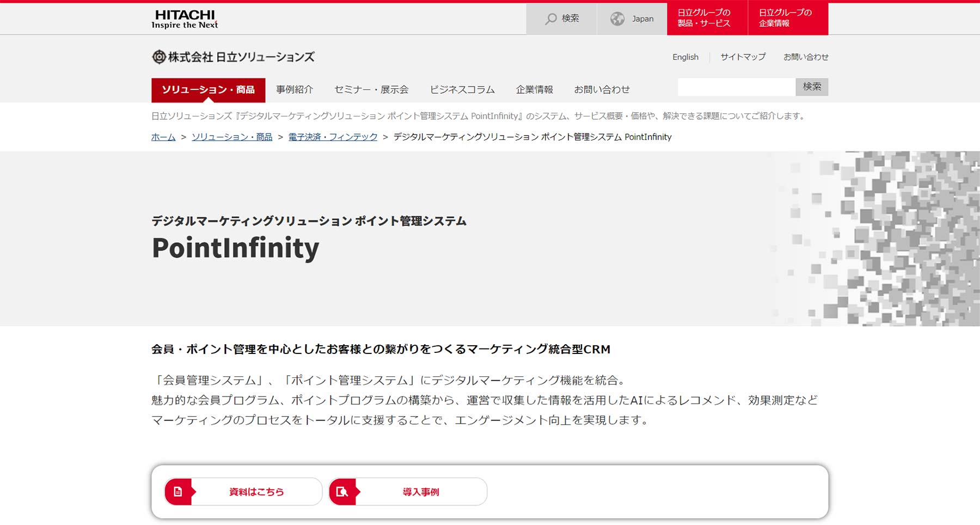
Task: Open 日立グループの製品・サービス
Action: coord(707,17)
